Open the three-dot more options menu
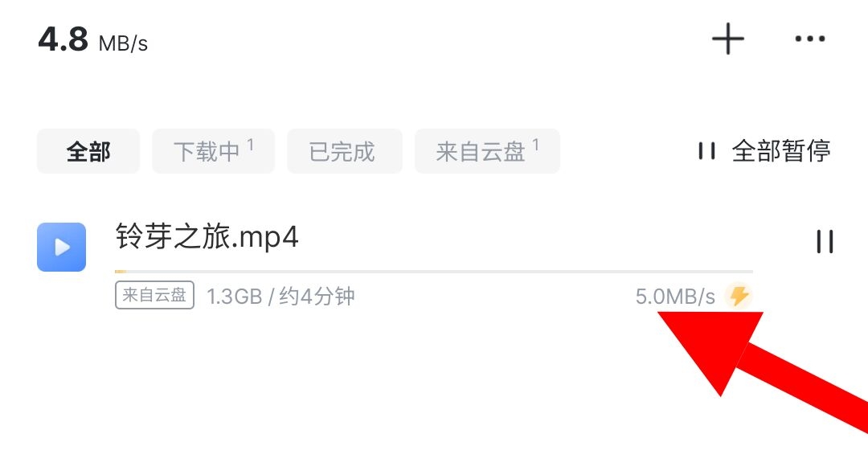 tap(810, 39)
